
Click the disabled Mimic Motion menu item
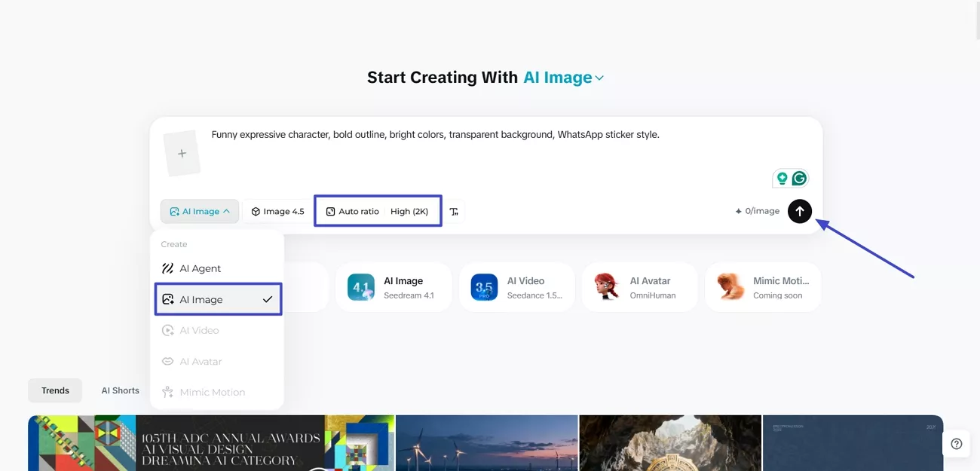tap(212, 392)
